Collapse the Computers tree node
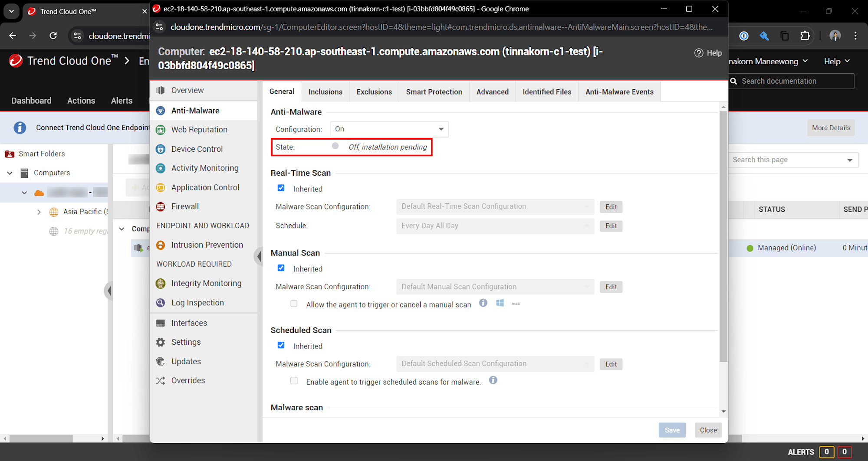 click(10, 173)
